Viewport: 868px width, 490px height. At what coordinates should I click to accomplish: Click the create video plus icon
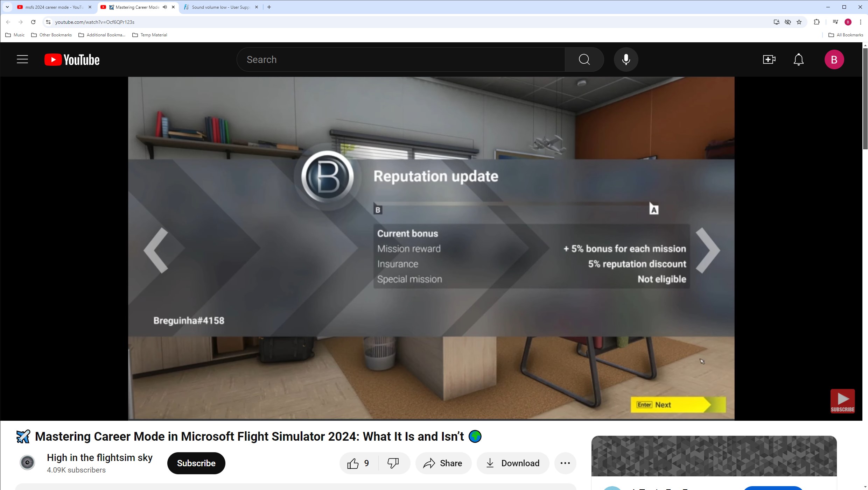(x=769, y=59)
